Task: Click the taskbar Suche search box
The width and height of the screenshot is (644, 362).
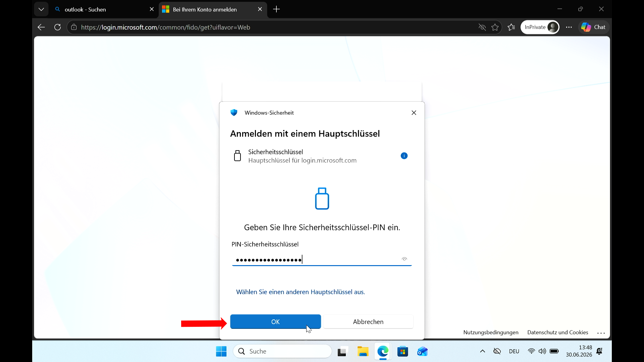Action: pos(282,351)
